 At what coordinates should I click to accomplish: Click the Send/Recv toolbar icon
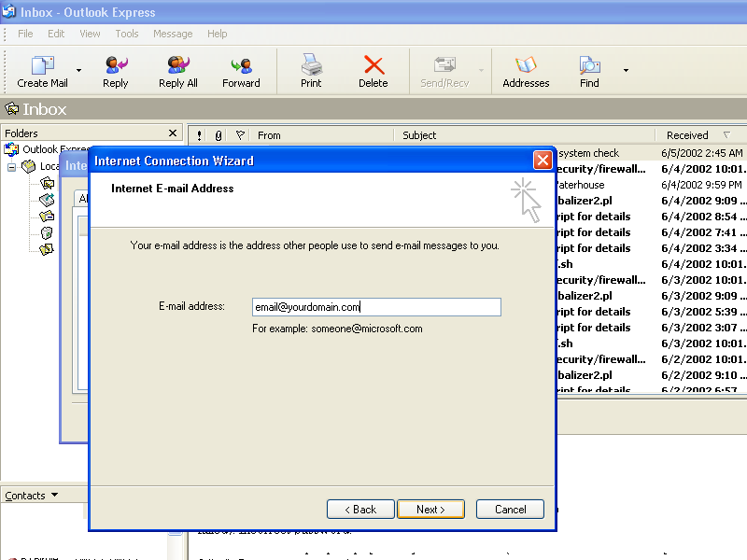444,72
